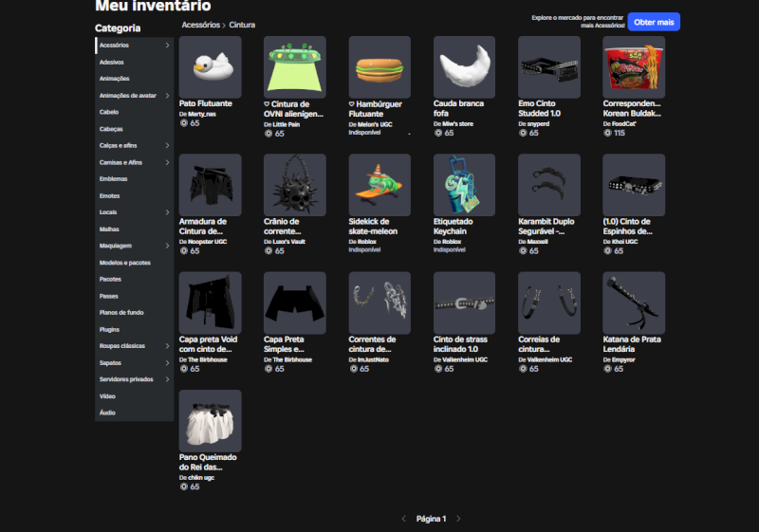Select the Adesivos category
Screen dimensions: 759x532
[x=134, y=62]
